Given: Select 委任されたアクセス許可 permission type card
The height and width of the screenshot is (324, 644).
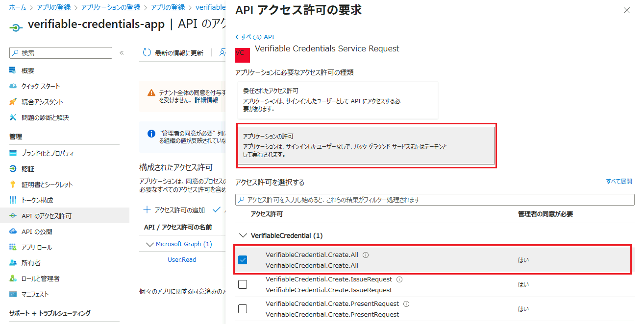Looking at the screenshot, I should 337,100.
